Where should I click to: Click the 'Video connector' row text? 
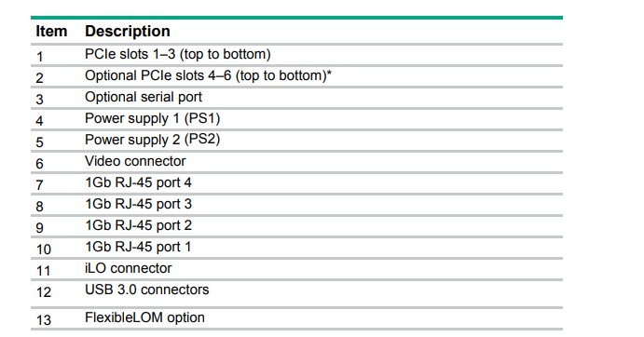coord(135,161)
